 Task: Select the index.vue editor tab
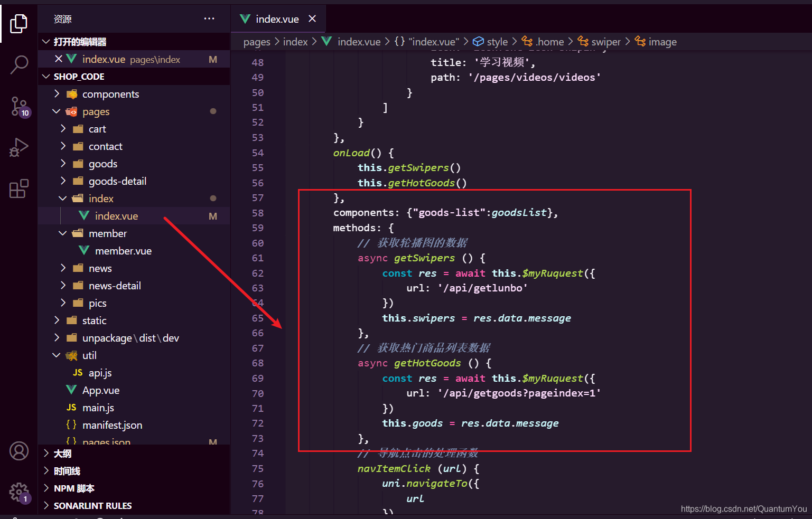coord(278,18)
